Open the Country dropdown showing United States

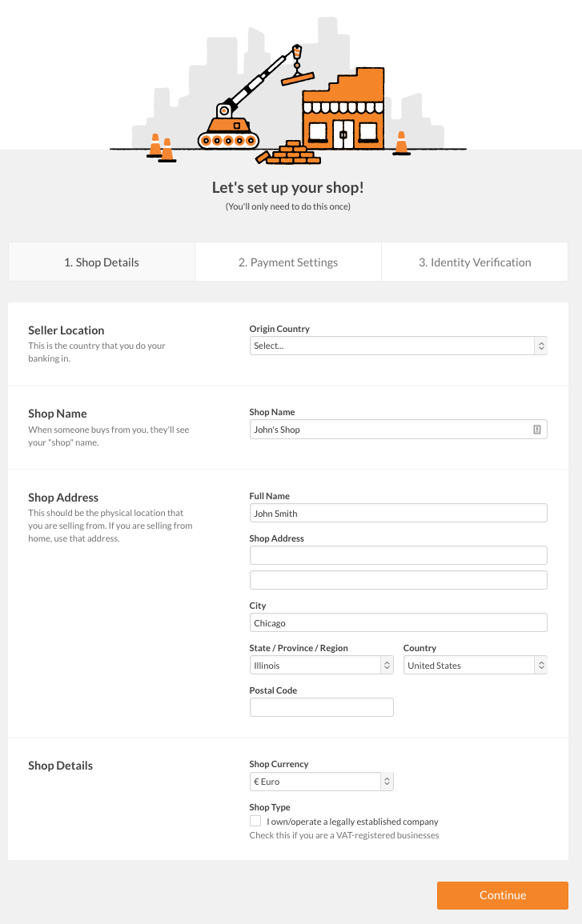point(475,666)
